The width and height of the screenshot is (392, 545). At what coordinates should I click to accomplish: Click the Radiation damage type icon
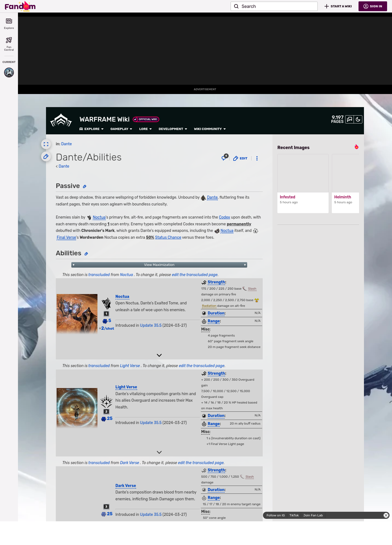[x=257, y=300]
